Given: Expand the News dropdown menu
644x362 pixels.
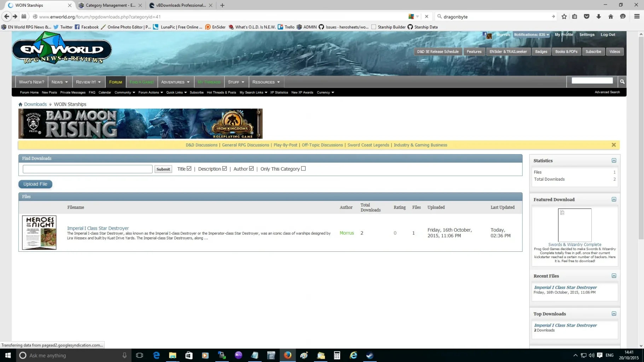Looking at the screenshot, I should (60, 82).
